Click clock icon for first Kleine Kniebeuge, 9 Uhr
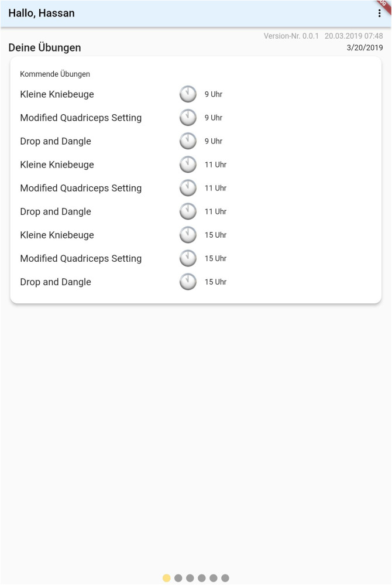Image resolution: width=392 pixels, height=585 pixels. click(x=188, y=94)
